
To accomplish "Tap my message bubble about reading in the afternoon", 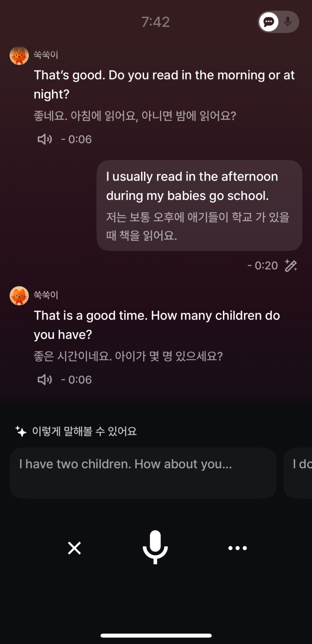I will click(x=199, y=205).
